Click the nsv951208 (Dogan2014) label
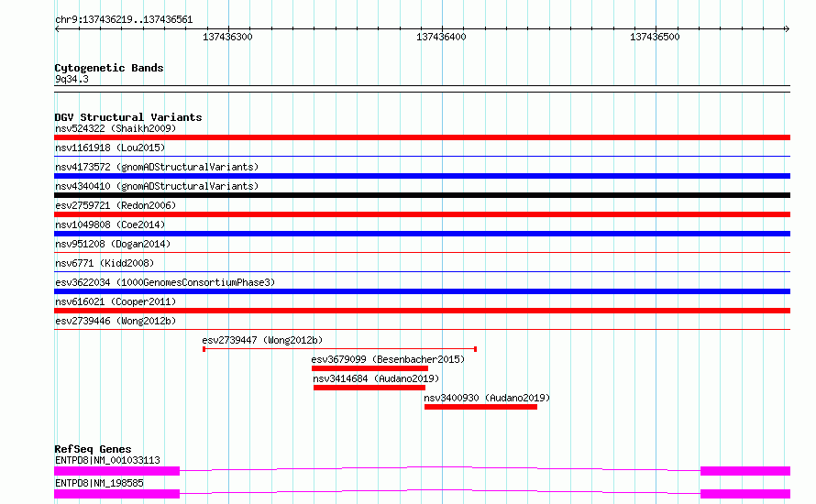Screen dimensions: 816x504 tap(113, 244)
